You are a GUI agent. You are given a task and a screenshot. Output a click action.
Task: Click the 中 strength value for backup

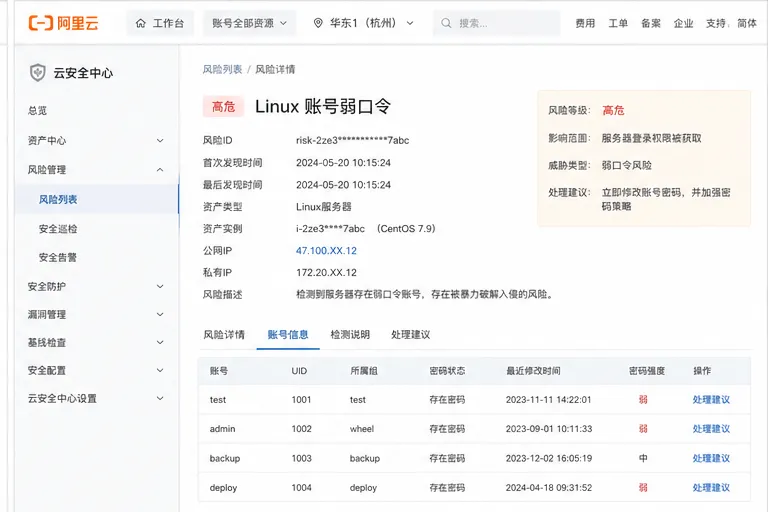(643, 458)
